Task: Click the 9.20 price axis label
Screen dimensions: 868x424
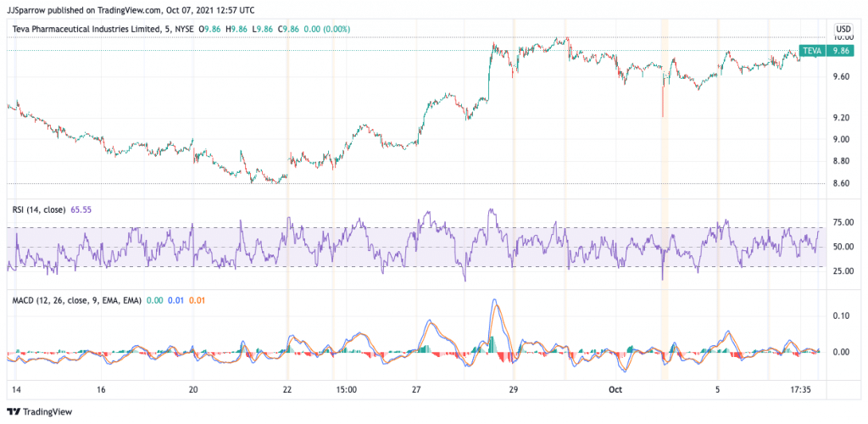Action: coord(843,118)
